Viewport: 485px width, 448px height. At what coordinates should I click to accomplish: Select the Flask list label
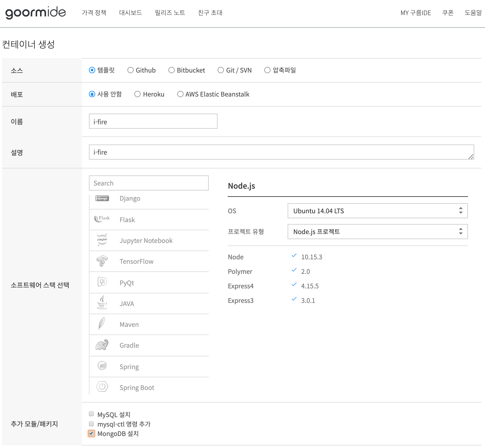pos(127,220)
